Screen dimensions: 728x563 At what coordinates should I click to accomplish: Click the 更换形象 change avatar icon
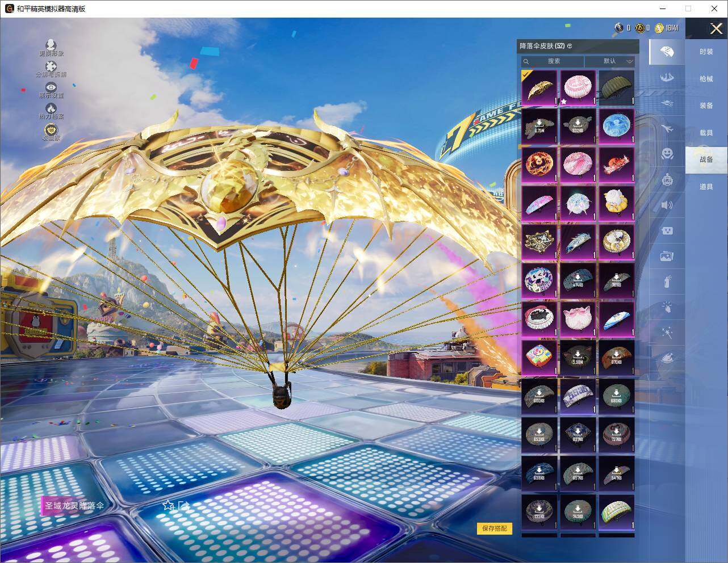point(51,45)
